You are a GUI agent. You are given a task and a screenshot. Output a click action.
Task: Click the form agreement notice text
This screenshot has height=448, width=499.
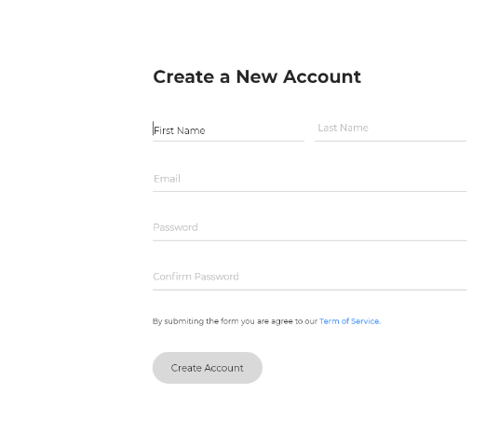[266, 321]
